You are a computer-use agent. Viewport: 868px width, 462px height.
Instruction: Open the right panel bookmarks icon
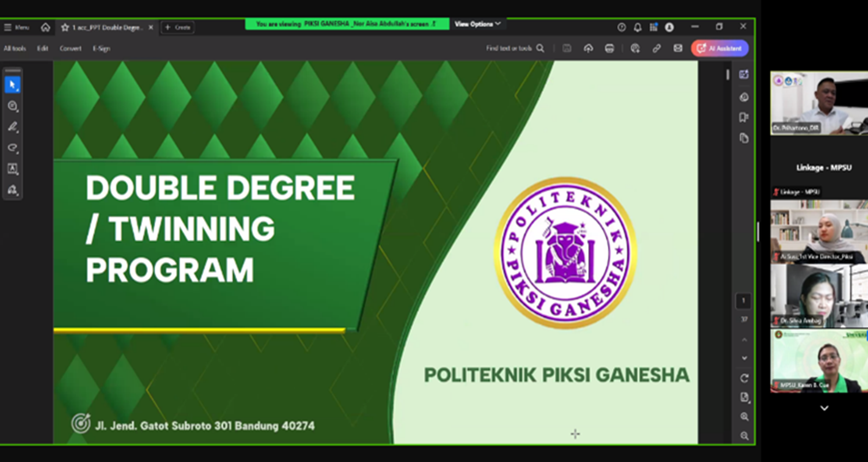click(744, 117)
